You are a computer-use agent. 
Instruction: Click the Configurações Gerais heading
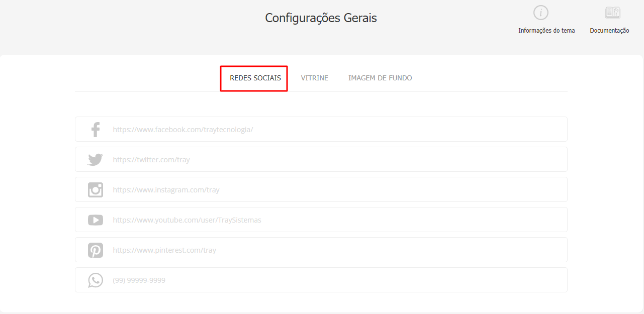[x=321, y=18]
